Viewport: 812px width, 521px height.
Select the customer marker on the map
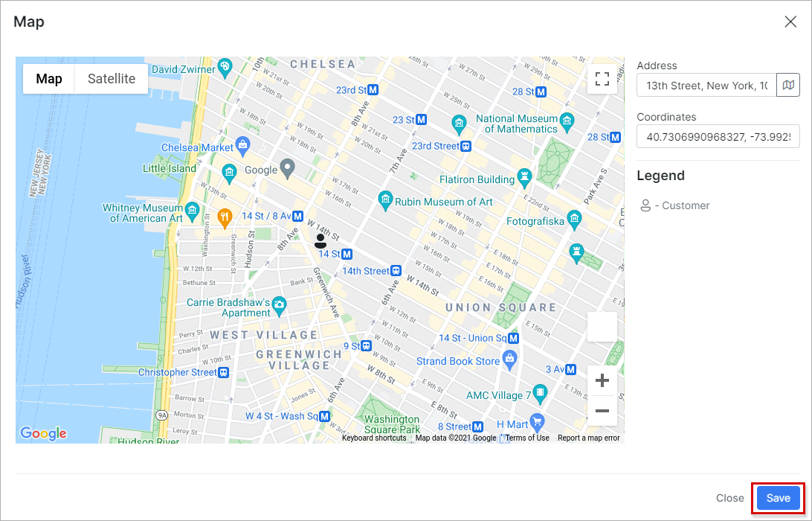[x=320, y=241]
